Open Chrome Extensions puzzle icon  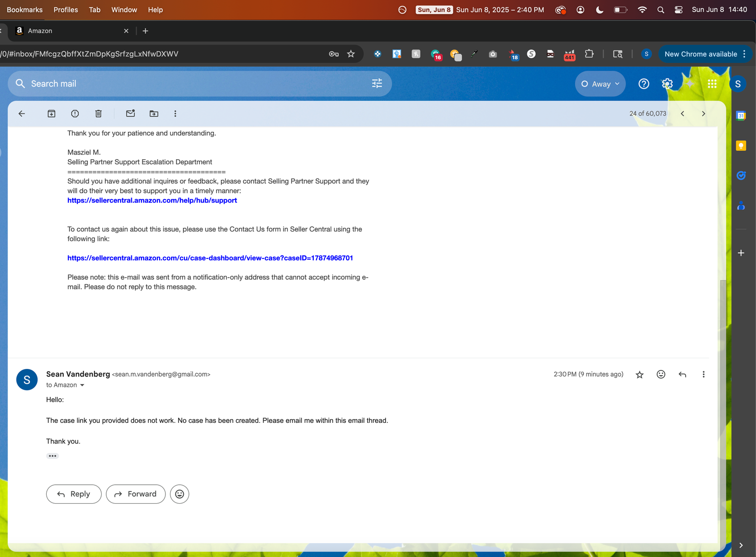(589, 54)
